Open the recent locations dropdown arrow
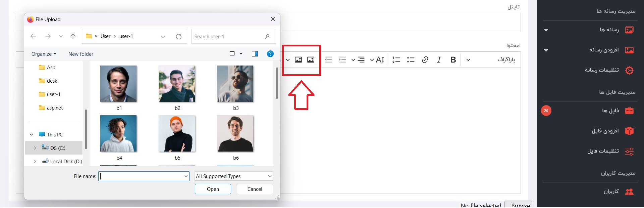 (61, 36)
